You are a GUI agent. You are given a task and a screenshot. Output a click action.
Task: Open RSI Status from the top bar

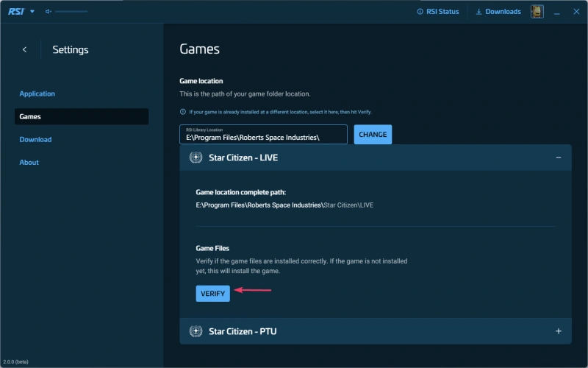(437, 12)
